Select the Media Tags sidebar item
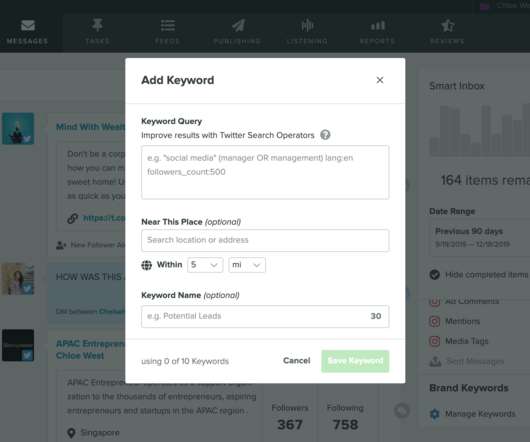The width and height of the screenshot is (530, 442). 466,341
